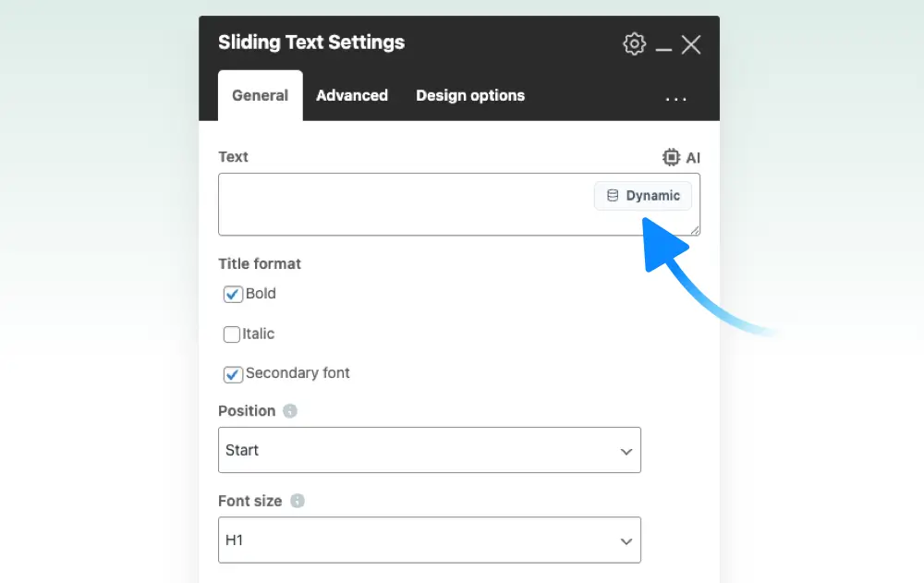Click the AI chip icon above Text field
Screen dimensions: 924x583
click(x=671, y=157)
